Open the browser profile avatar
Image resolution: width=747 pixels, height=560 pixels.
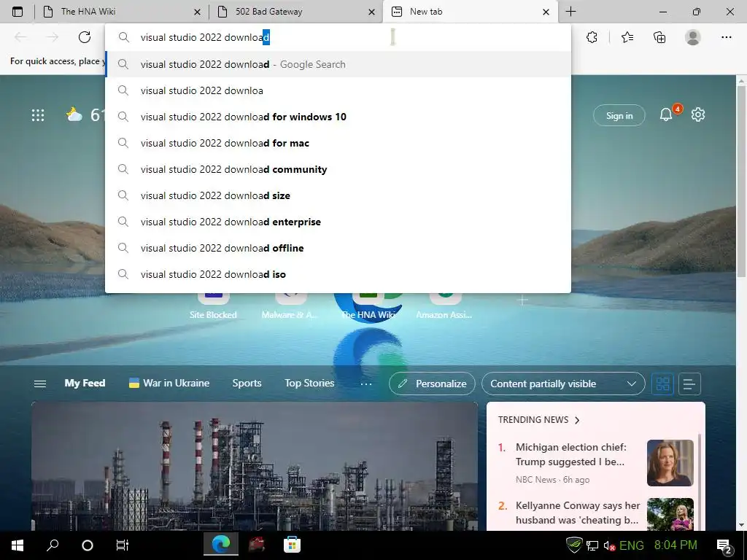(x=693, y=37)
